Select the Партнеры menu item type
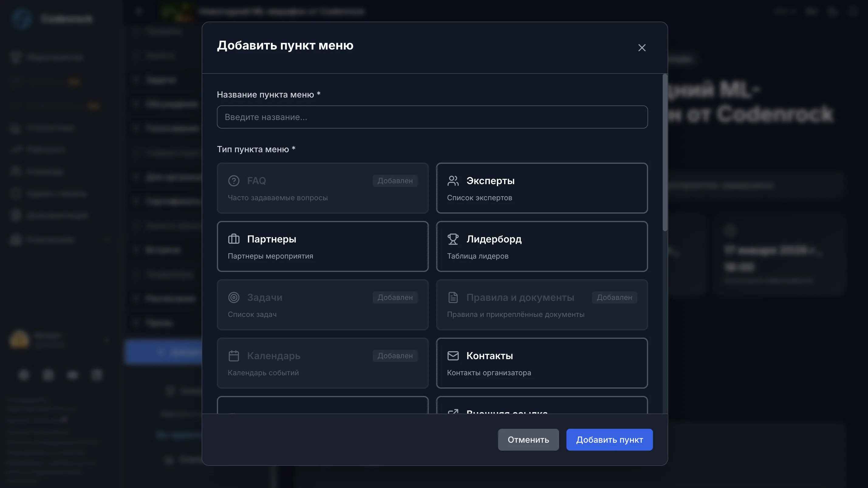The width and height of the screenshot is (868, 488). coord(323,246)
